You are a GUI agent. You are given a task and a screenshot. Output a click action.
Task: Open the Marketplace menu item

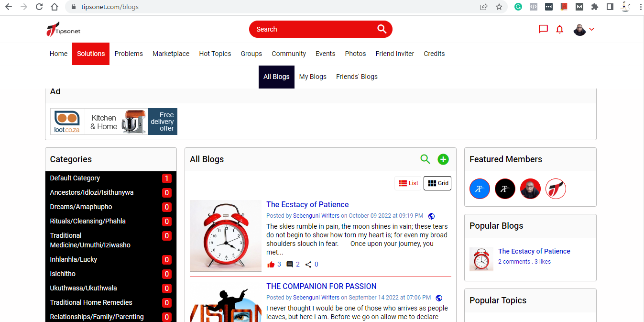coord(171,54)
